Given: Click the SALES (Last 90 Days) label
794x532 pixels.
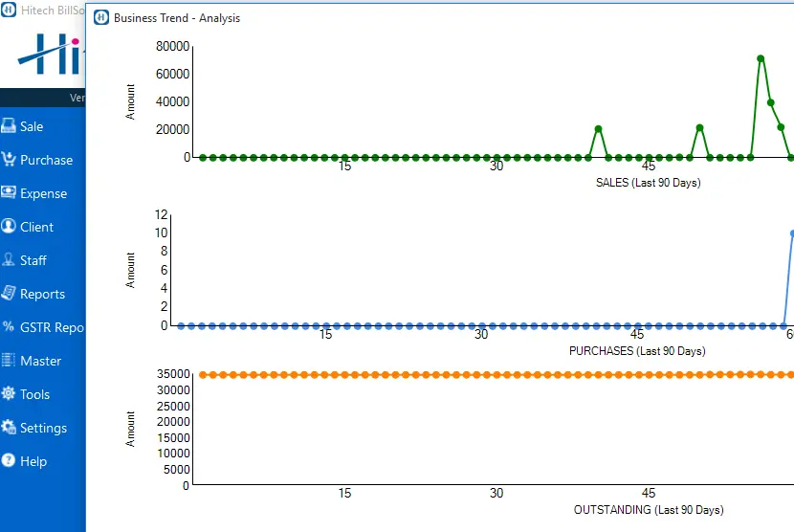Looking at the screenshot, I should [x=648, y=183].
